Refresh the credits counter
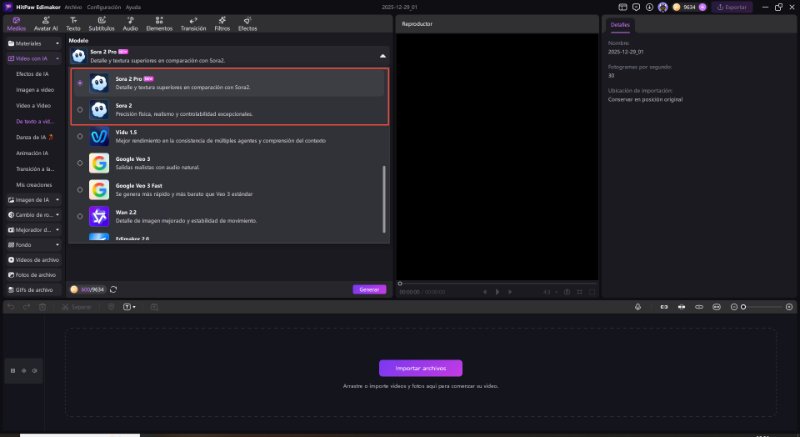The height and width of the screenshot is (437, 800). pyautogui.click(x=113, y=290)
